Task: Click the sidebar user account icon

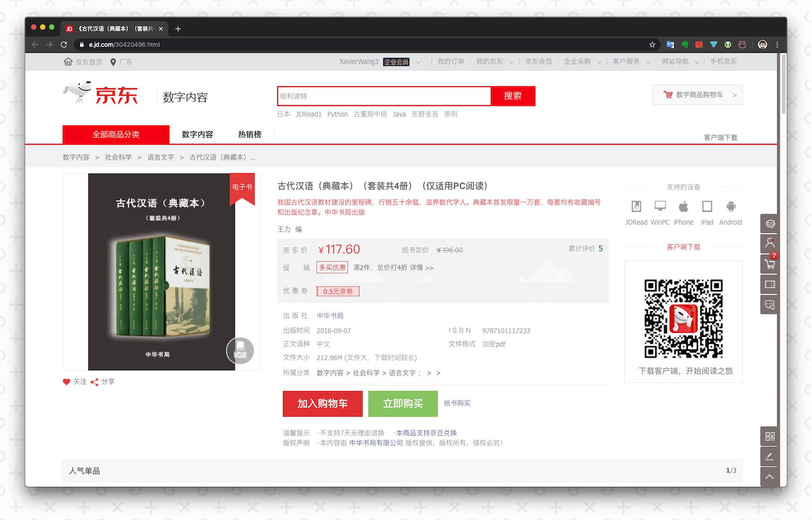Action: pyautogui.click(x=769, y=243)
